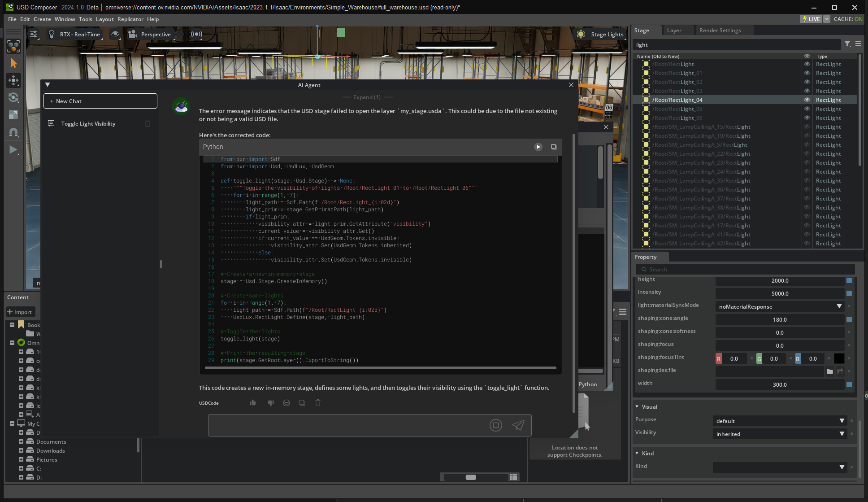Open the Create menu
The width and height of the screenshot is (868, 502).
(42, 19)
